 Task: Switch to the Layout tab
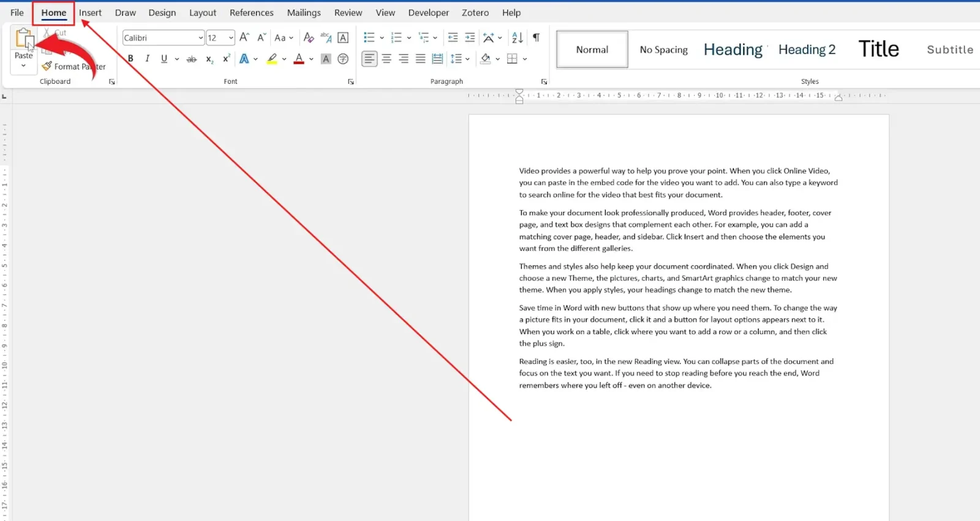coord(203,12)
